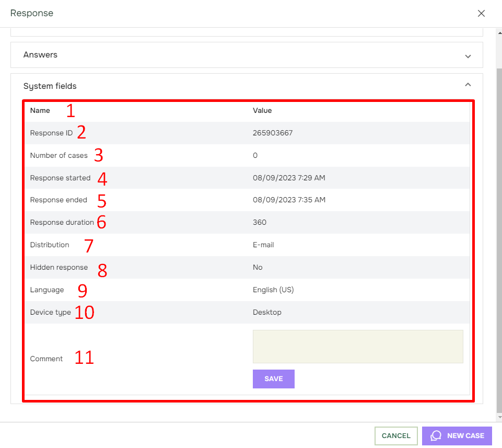Image resolution: width=502 pixels, height=448 pixels.
Task: Click the Answers section header
Action: point(247,55)
